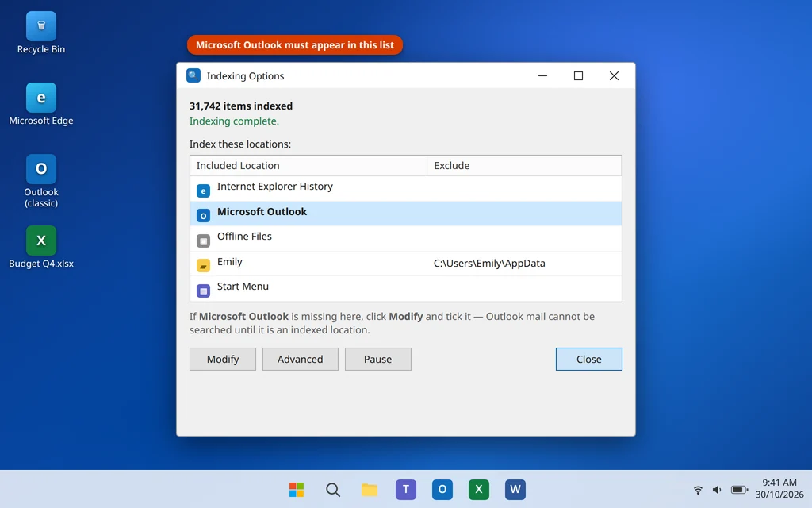Open Advanced indexing settings
This screenshot has height=508, width=812.
click(301, 360)
